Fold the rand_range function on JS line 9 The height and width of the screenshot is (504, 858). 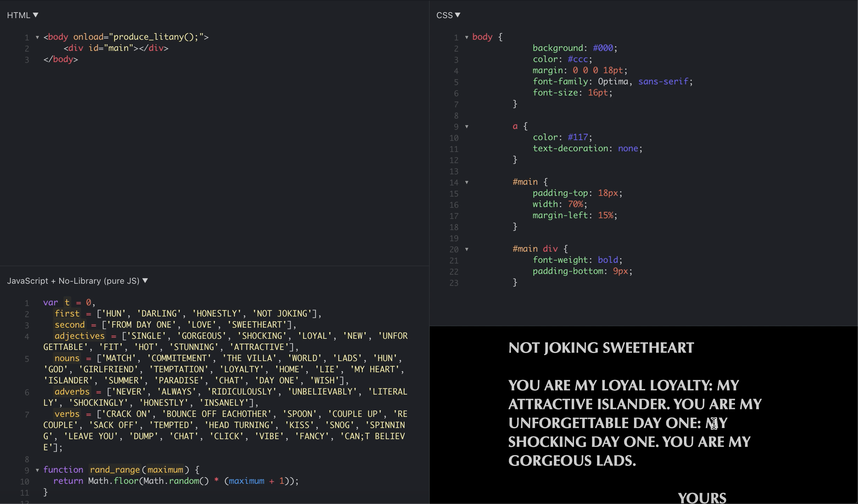[37, 470]
